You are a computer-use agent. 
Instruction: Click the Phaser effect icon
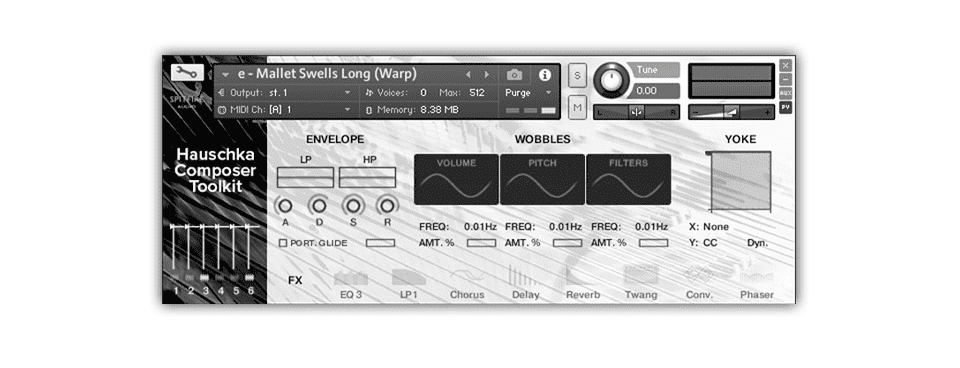click(757, 277)
